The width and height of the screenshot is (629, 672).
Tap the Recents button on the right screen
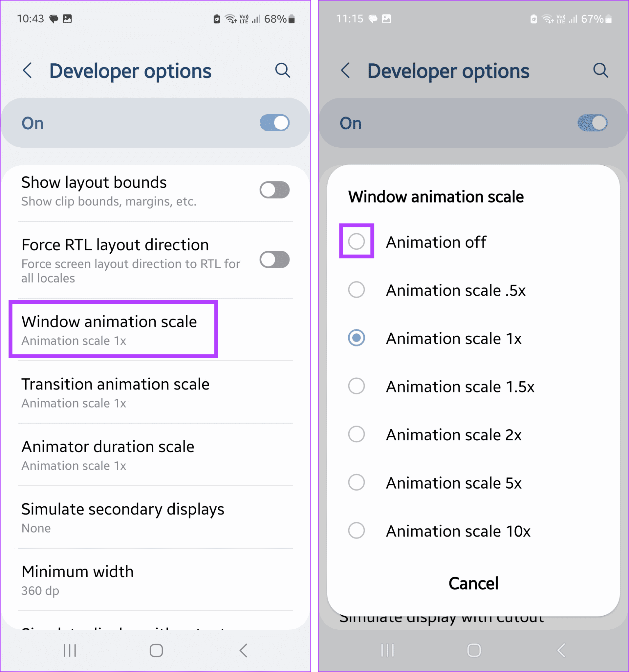click(387, 650)
